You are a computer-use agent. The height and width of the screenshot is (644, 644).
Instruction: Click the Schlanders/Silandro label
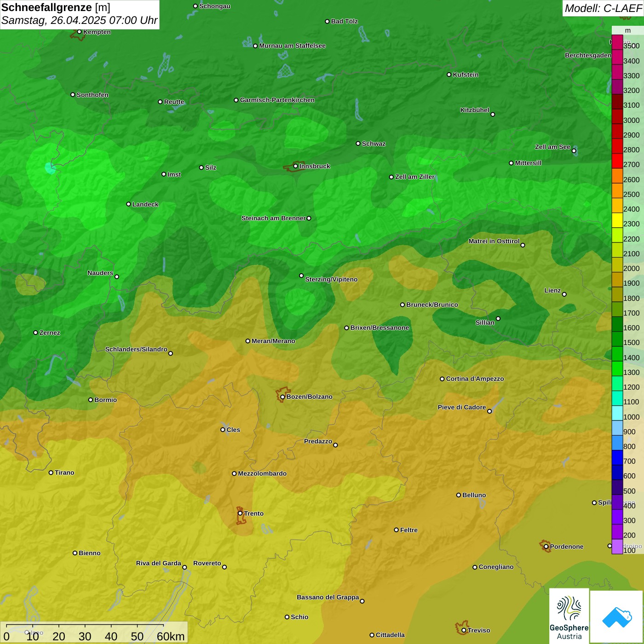coord(136,349)
